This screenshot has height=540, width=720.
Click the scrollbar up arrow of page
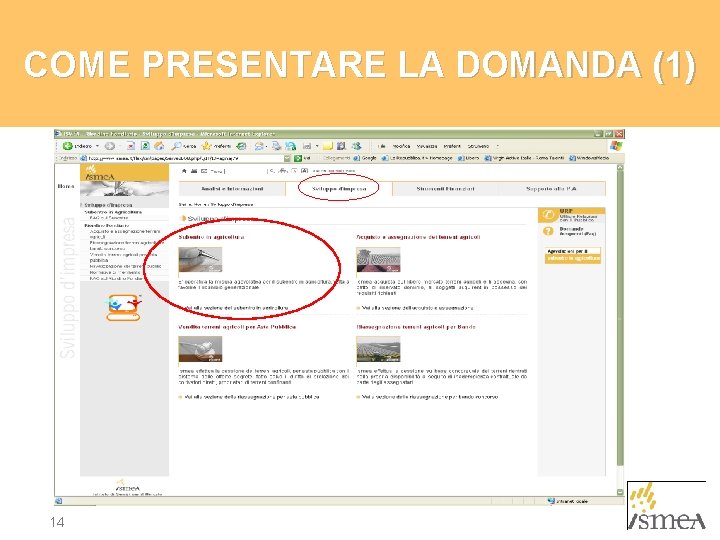(x=620, y=168)
